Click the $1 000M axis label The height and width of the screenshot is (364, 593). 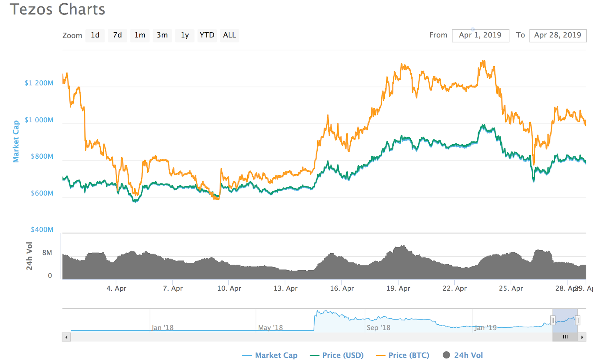tap(39, 120)
